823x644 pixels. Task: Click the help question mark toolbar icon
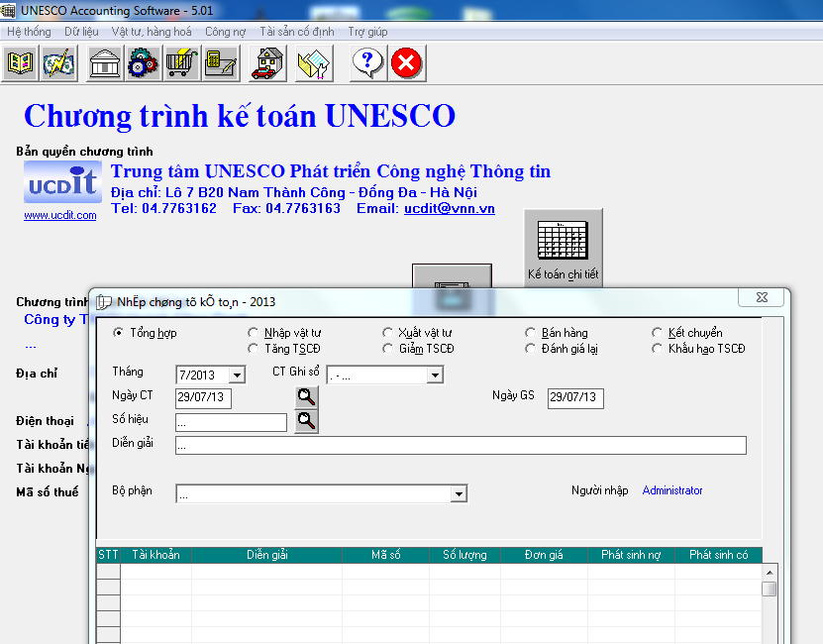click(366, 63)
